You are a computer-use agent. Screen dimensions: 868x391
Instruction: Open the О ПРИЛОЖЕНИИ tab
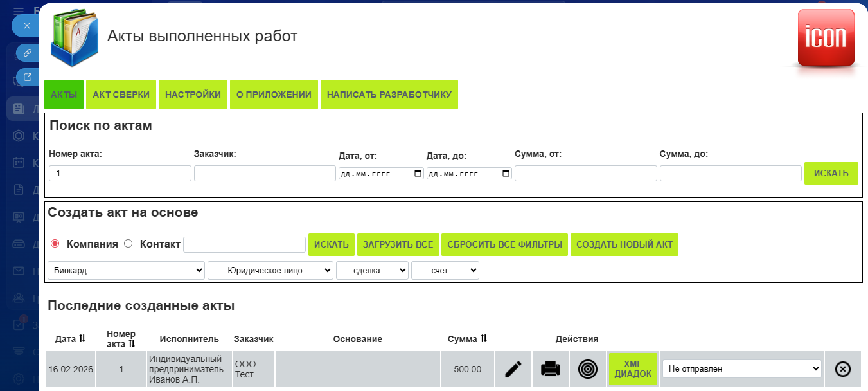coord(274,95)
